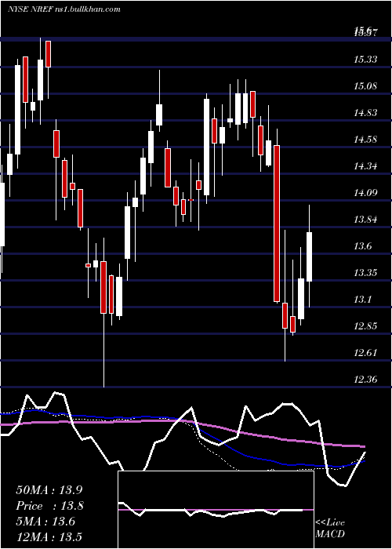Click the 5MA : 13.6 readout

point(45,522)
